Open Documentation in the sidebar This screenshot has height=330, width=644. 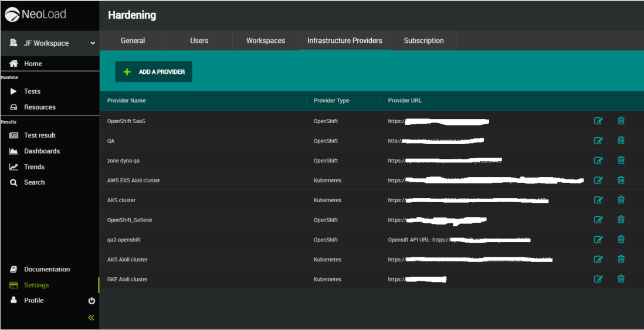pyautogui.click(x=46, y=270)
